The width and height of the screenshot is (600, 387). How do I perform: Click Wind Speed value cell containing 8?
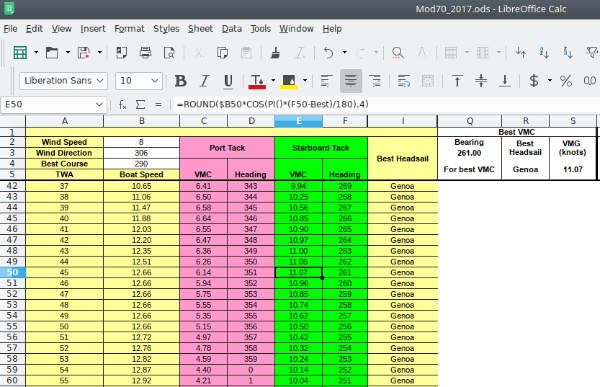pos(141,142)
